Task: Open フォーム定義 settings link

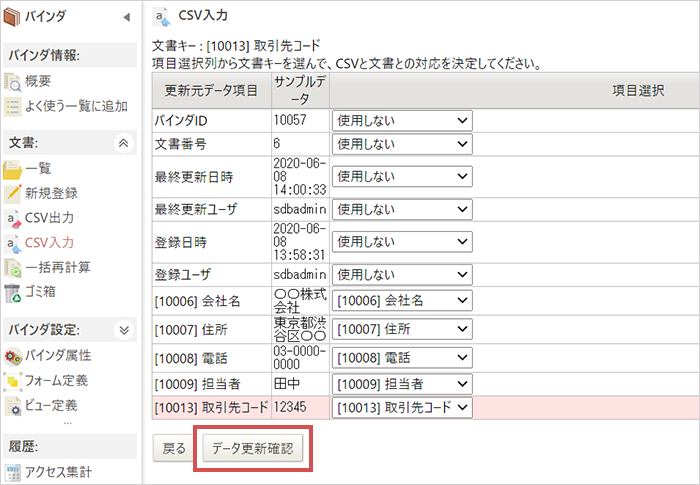Action: pyautogui.click(x=56, y=380)
